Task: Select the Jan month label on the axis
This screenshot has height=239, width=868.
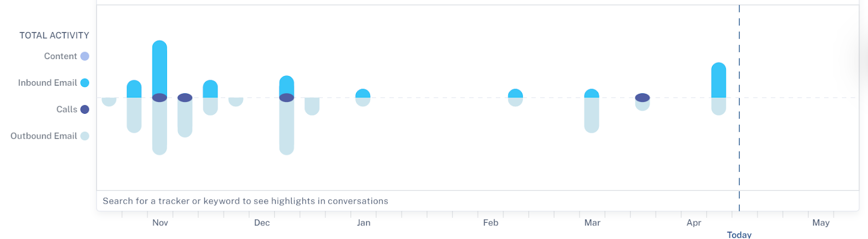Action: point(363,223)
